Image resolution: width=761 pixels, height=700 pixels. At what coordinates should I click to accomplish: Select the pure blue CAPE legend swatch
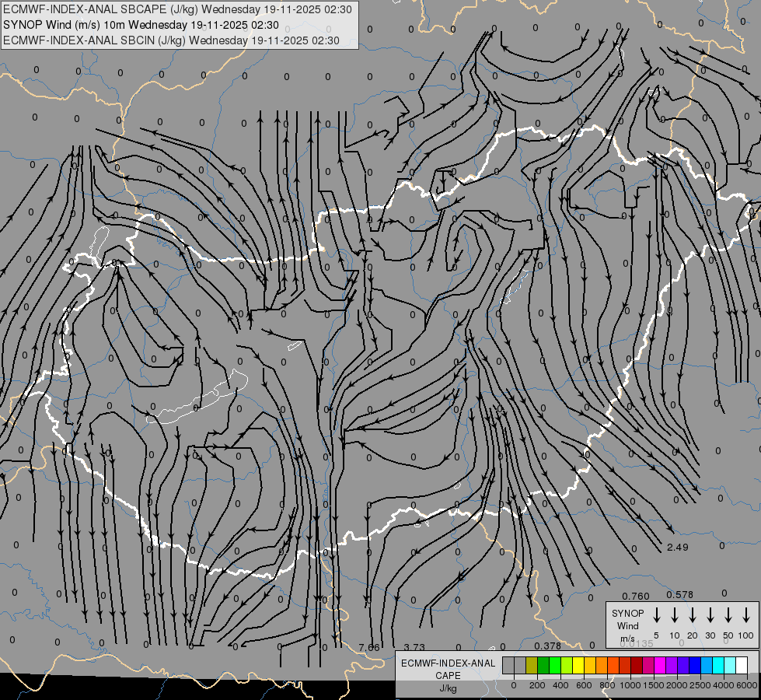[x=696, y=665]
